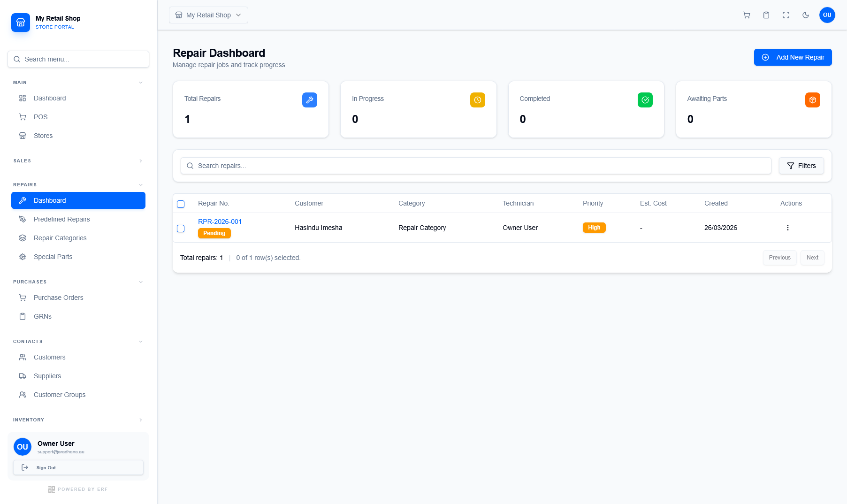Click the In Progress clock icon
Viewport: 847px width, 504px height.
coord(478,100)
